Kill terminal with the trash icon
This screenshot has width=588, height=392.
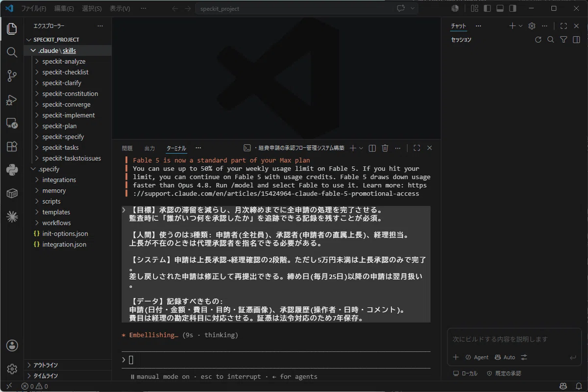tap(385, 148)
